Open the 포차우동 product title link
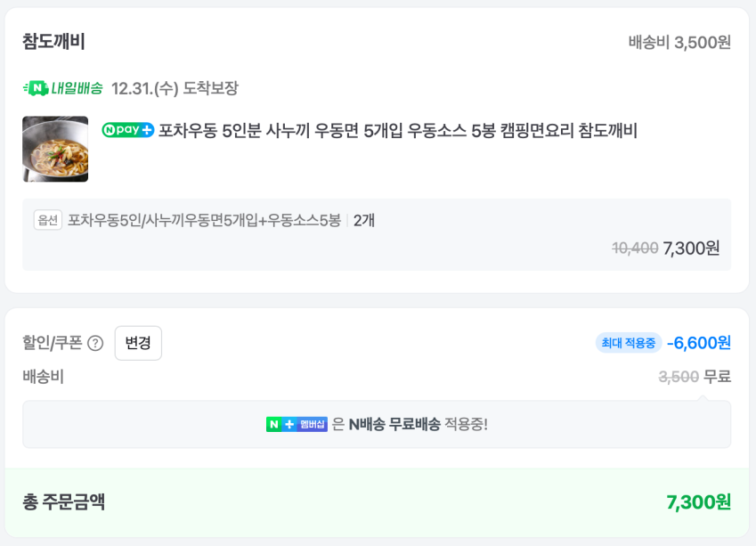 point(397,131)
